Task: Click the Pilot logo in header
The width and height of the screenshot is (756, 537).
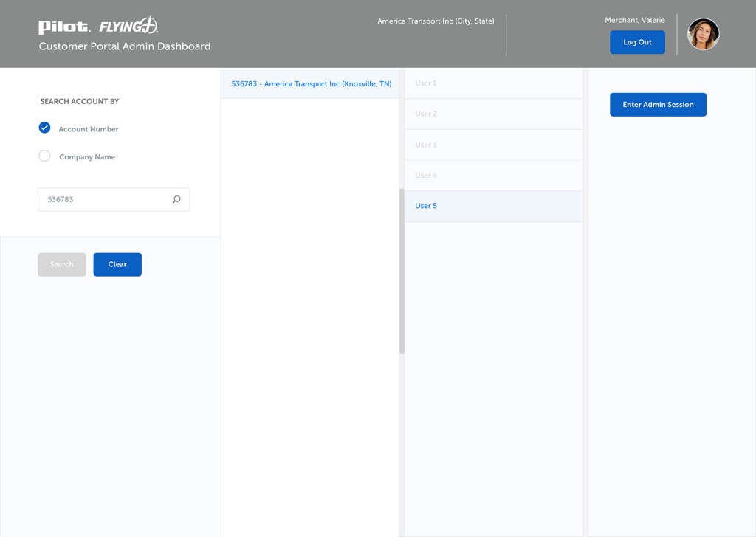Action: point(64,27)
